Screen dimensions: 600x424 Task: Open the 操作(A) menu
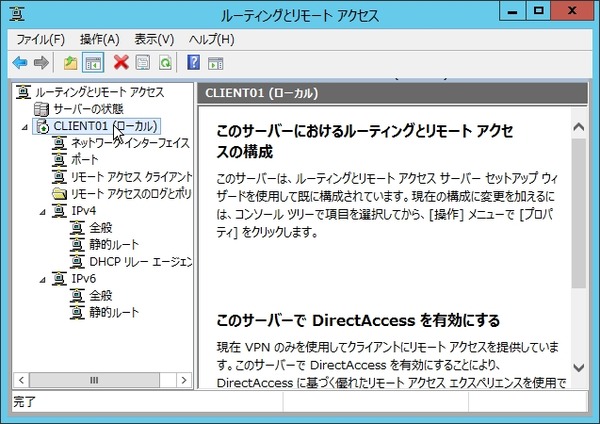tap(99, 39)
